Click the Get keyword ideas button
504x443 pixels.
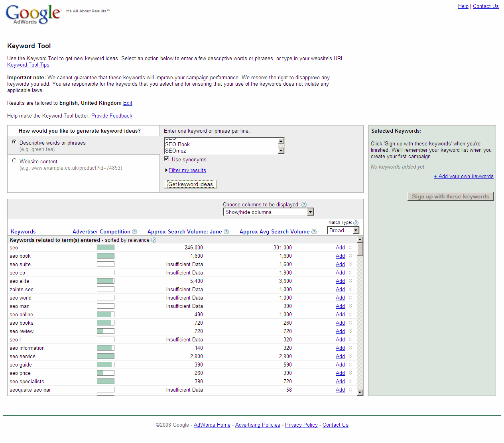190,184
